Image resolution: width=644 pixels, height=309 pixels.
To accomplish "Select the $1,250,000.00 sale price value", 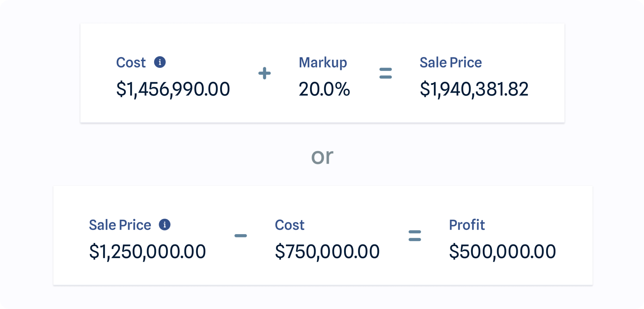I will point(147,252).
